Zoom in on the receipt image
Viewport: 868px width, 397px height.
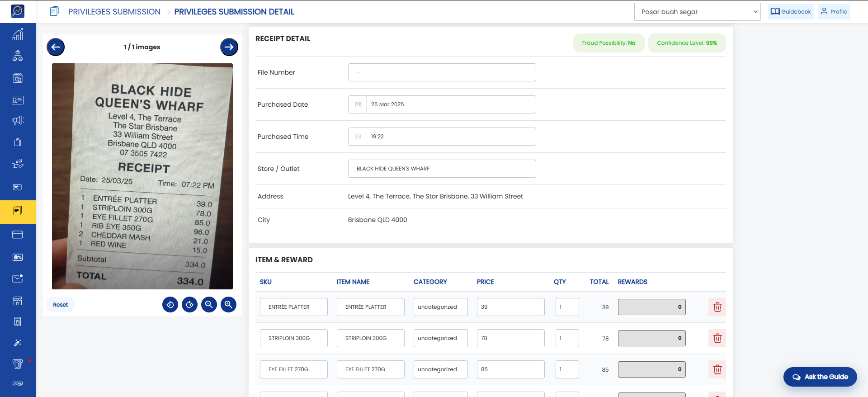click(x=228, y=305)
